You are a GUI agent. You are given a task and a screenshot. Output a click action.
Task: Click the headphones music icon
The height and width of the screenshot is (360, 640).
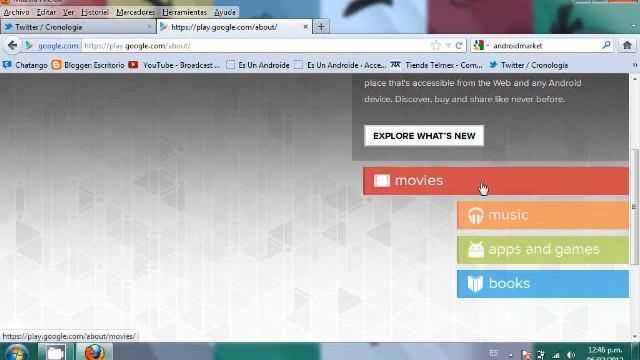coord(476,216)
